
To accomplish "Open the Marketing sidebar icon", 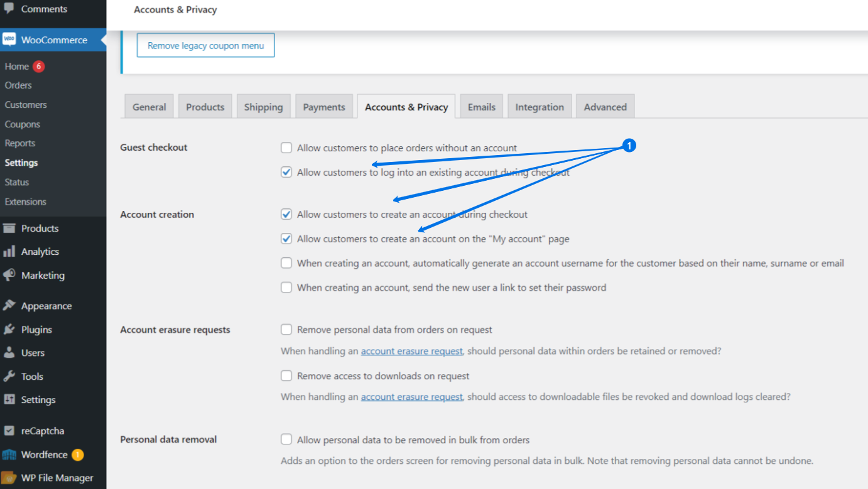I will pos(9,275).
